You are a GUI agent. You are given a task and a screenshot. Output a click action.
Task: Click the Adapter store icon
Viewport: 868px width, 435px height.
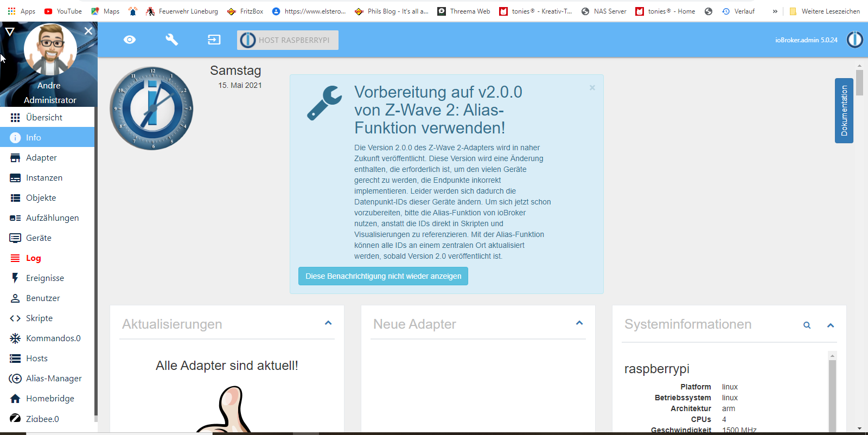coord(15,158)
